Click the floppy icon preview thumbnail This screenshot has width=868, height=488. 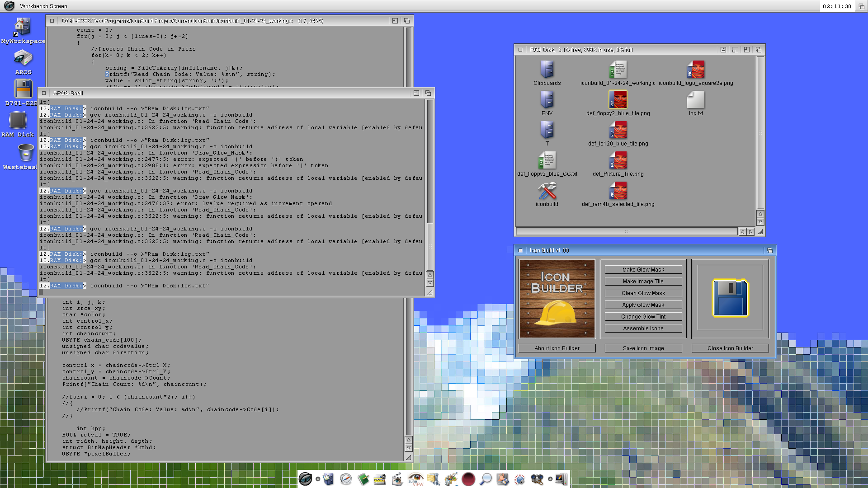click(x=730, y=299)
